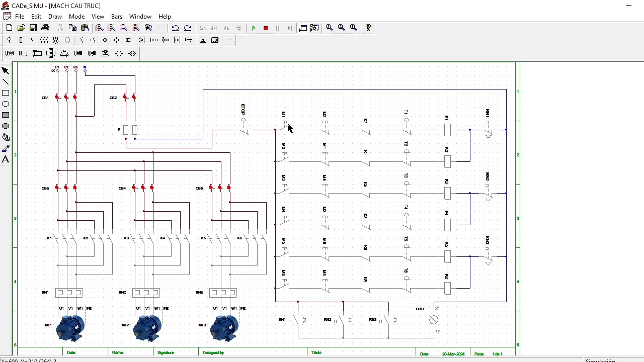This screenshot has height=362, width=644.
Task: Pick the hollow rectangle drawing tool
Action: coord(6,93)
